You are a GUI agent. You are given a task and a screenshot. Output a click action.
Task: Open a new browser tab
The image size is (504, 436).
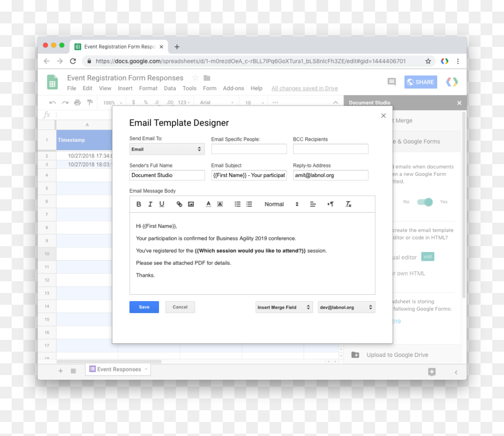(177, 47)
